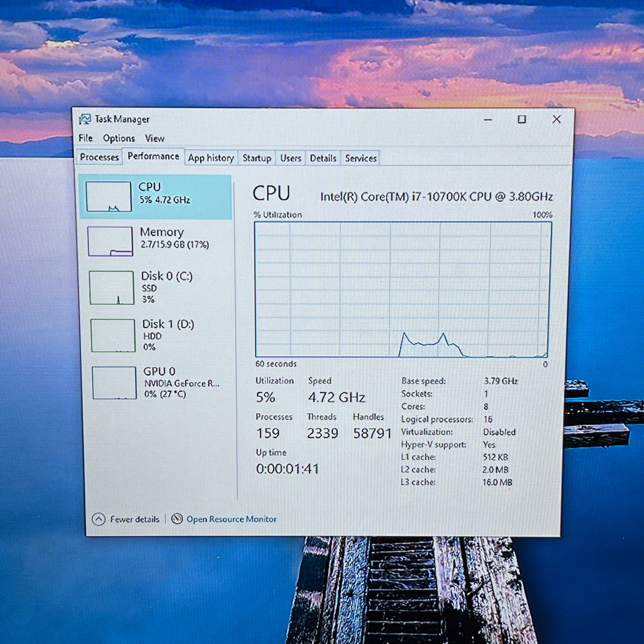644x644 pixels.
Task: Switch to the Processes tab
Action: point(99,157)
